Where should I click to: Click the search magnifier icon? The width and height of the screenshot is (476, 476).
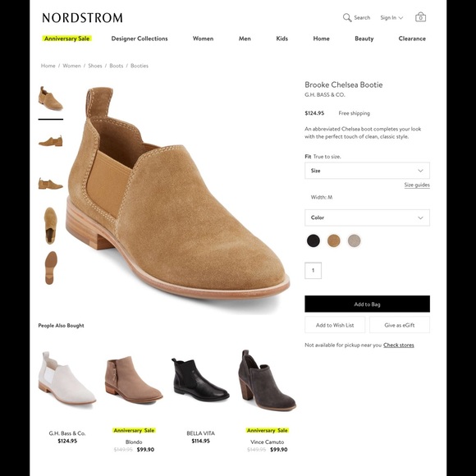point(347,17)
